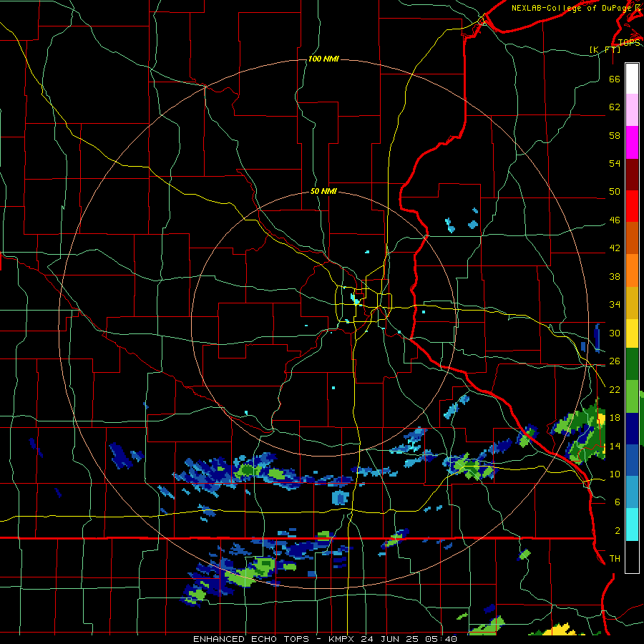The image size is (644, 644).
Task: Click the legend value "38"
Action: 615,276
